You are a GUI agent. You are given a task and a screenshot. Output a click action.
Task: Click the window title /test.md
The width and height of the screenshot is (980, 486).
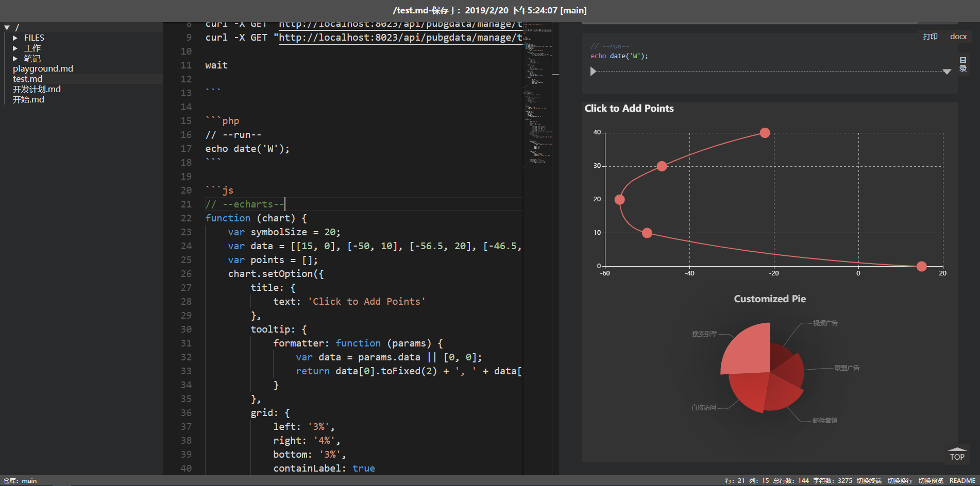[489, 10]
